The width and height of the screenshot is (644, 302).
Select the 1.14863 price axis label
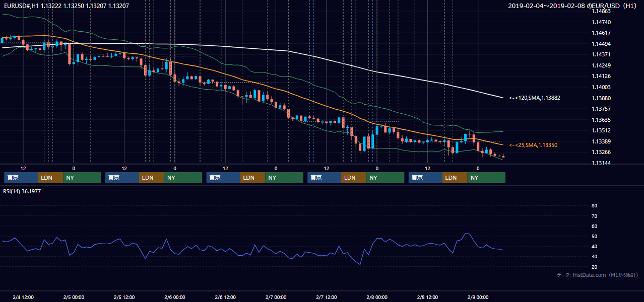[601, 11]
